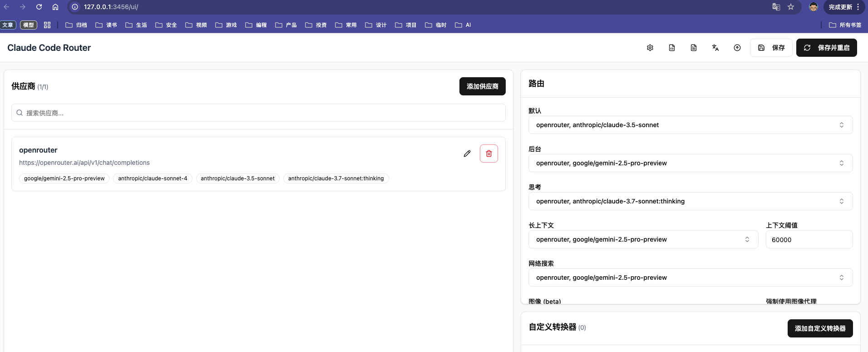868x352 pixels.
Task: Click the document text icon in the header
Action: [694, 48]
